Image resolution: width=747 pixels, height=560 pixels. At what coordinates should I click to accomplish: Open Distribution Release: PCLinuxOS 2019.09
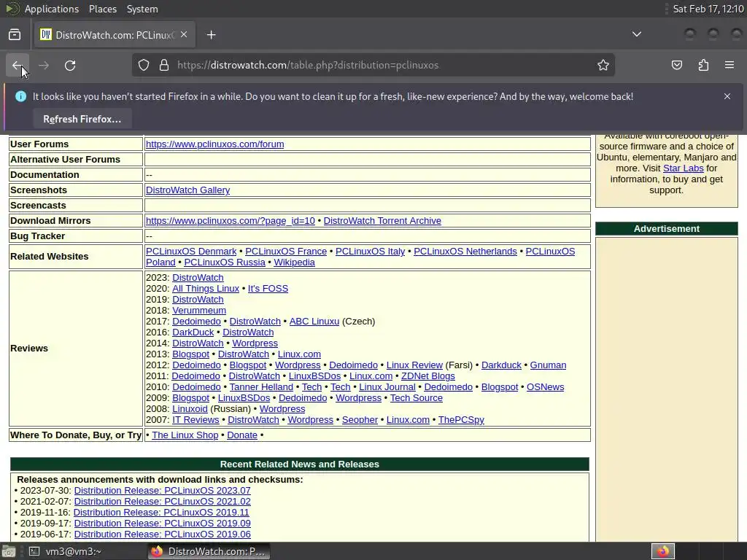pos(162,523)
